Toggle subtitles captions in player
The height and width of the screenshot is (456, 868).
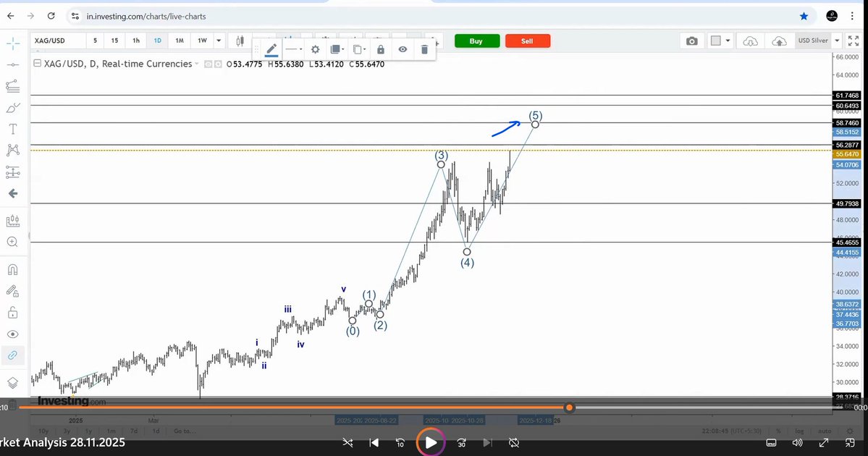(x=771, y=442)
